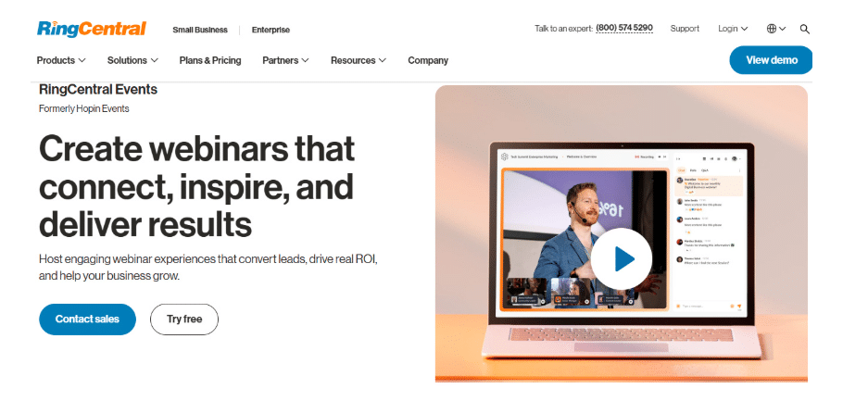
Task: Switch to Small Business section
Action: 200,30
